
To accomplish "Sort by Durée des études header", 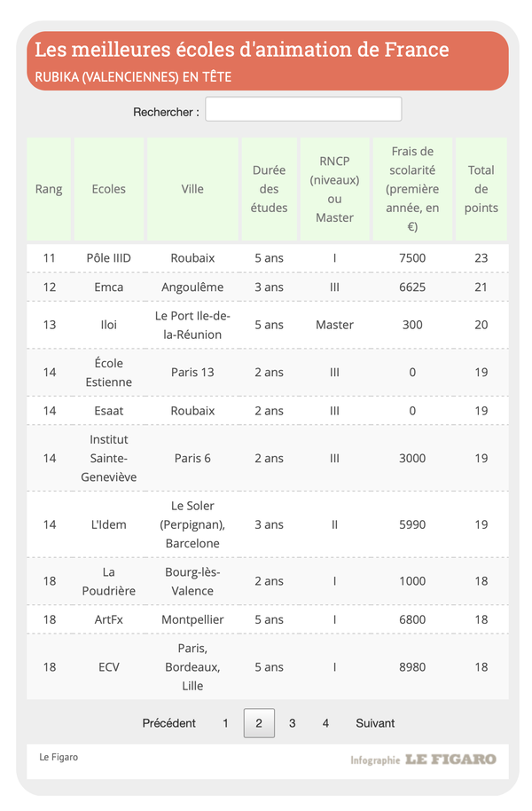I will click(269, 189).
